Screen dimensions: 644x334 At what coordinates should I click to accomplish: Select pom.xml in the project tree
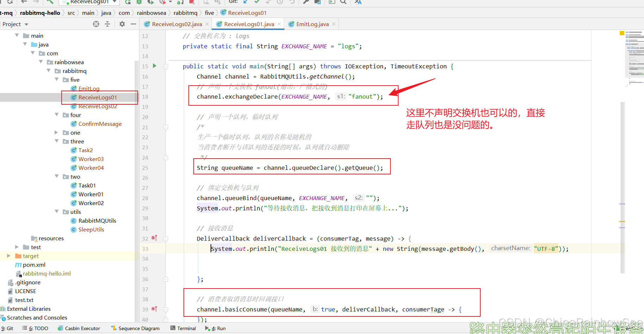[x=34, y=265]
